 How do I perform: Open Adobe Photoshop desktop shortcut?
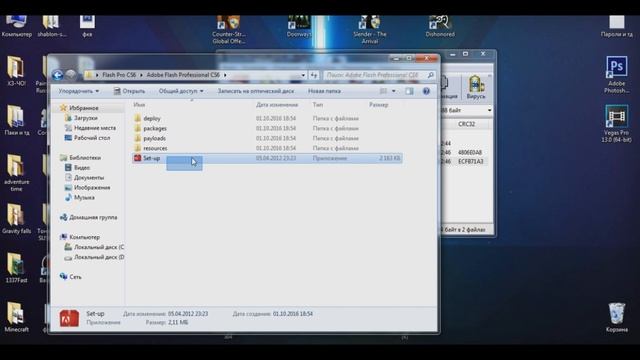coord(616,75)
